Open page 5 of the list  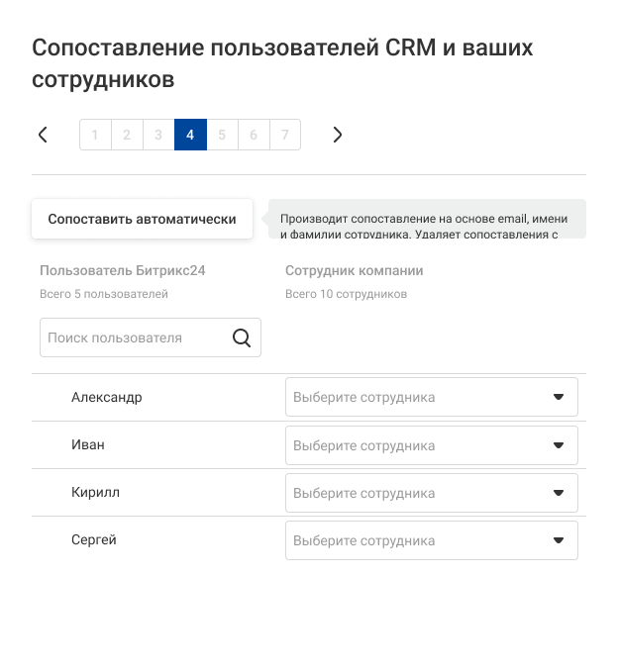point(222,135)
